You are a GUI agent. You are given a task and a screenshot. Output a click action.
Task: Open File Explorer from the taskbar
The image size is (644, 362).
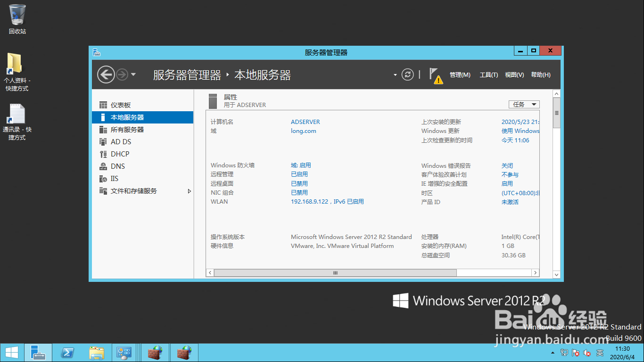point(97,353)
